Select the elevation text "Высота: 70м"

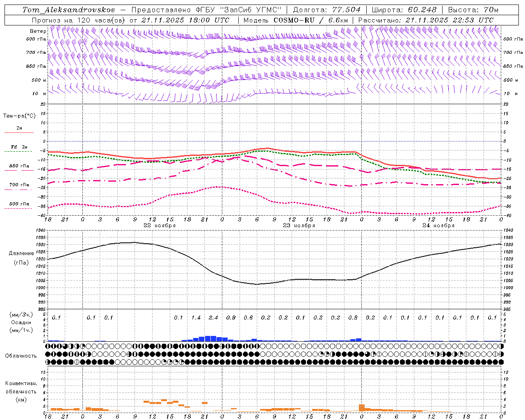point(473,10)
